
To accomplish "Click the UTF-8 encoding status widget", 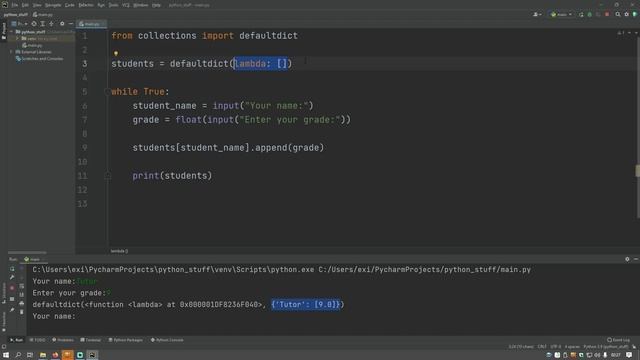I will [x=556, y=347].
